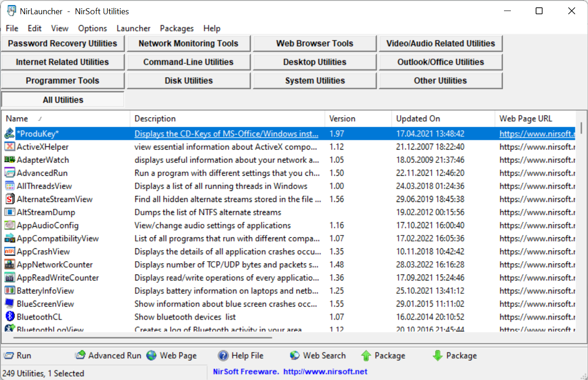The height and width of the screenshot is (380, 588).
Task: Open the Help File question-mark icon
Action: coord(223,356)
